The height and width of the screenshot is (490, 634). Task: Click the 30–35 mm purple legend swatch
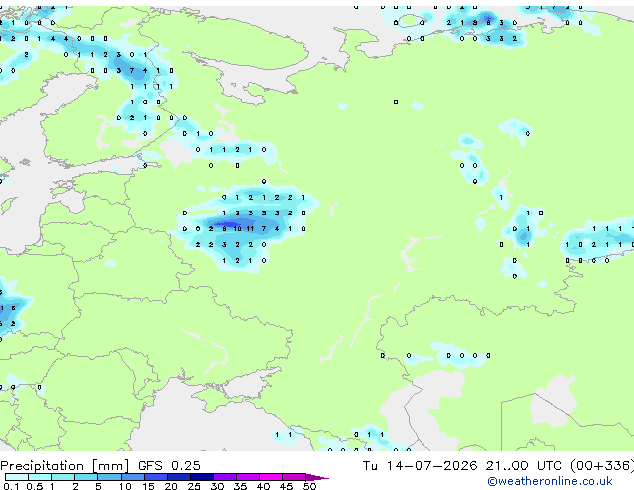pos(224,477)
